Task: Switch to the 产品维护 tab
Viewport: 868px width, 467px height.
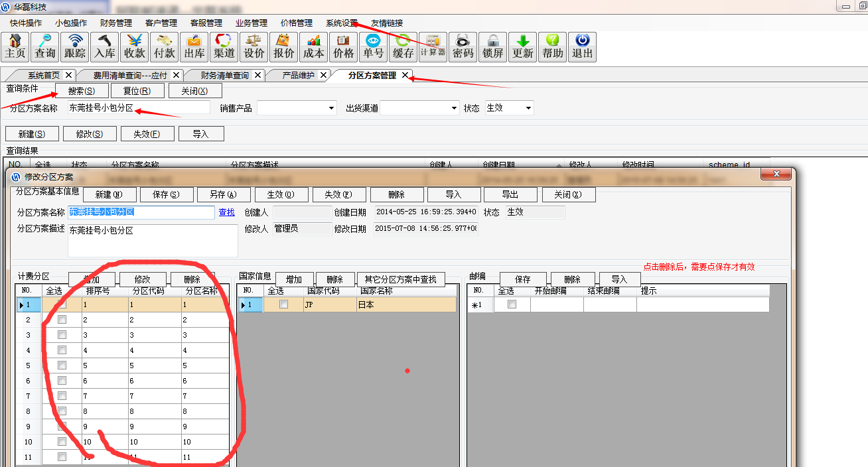Action: pos(298,76)
